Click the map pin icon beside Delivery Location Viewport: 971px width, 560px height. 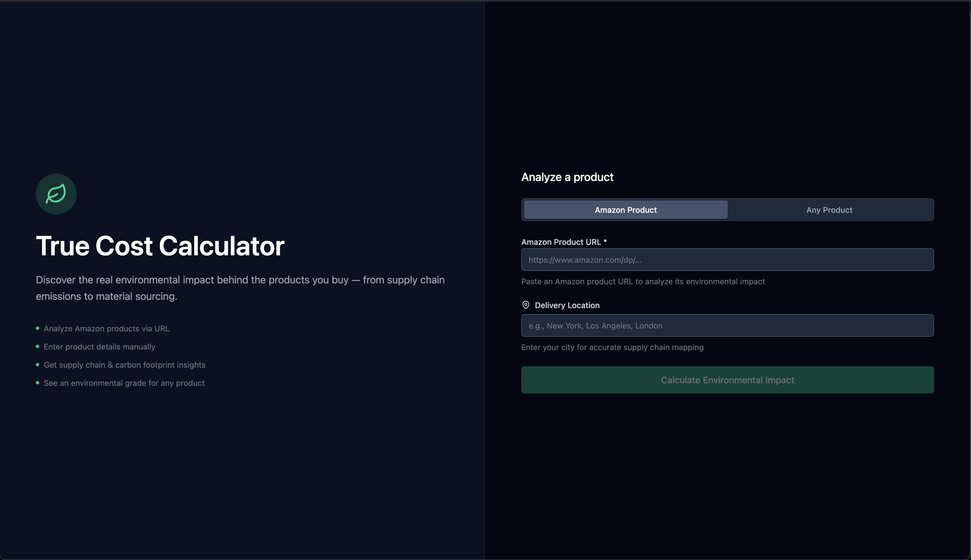pyautogui.click(x=525, y=305)
